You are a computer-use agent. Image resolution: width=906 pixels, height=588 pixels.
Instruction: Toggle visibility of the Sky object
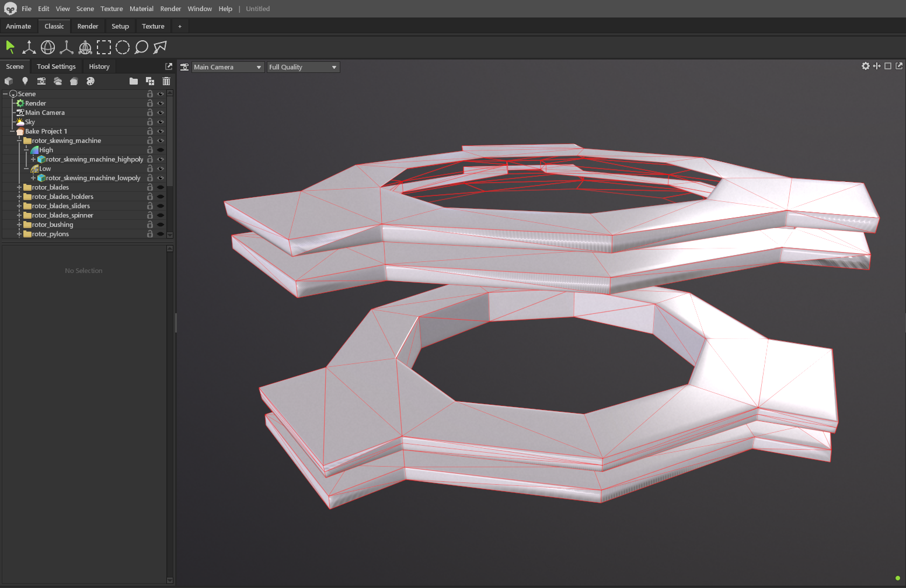coord(161,122)
